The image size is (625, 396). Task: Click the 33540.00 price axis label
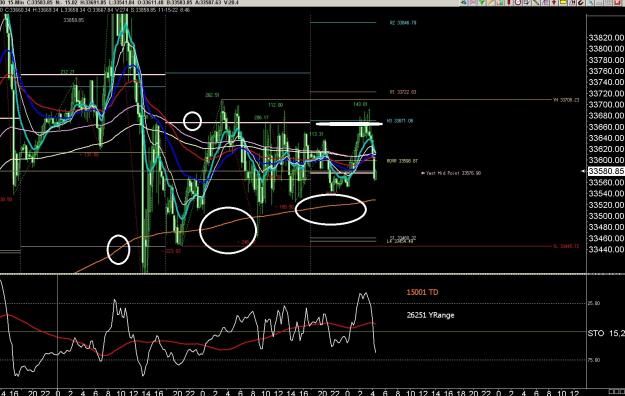pos(606,194)
